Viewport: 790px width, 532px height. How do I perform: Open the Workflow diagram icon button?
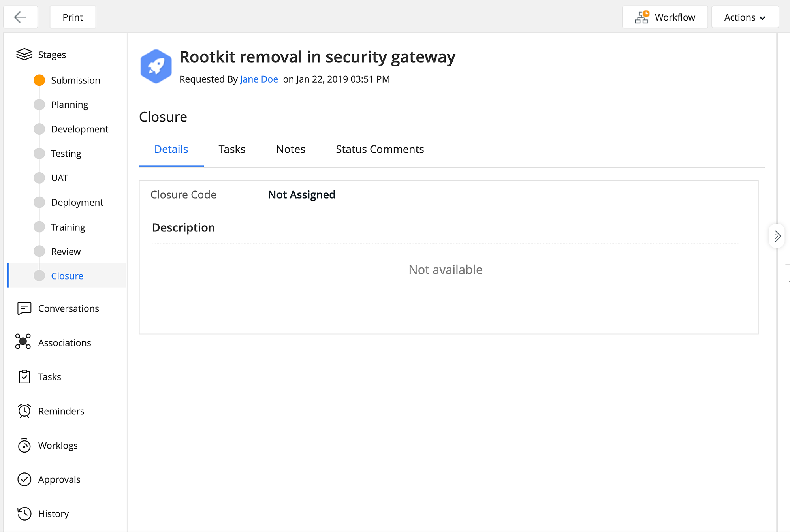(x=642, y=17)
